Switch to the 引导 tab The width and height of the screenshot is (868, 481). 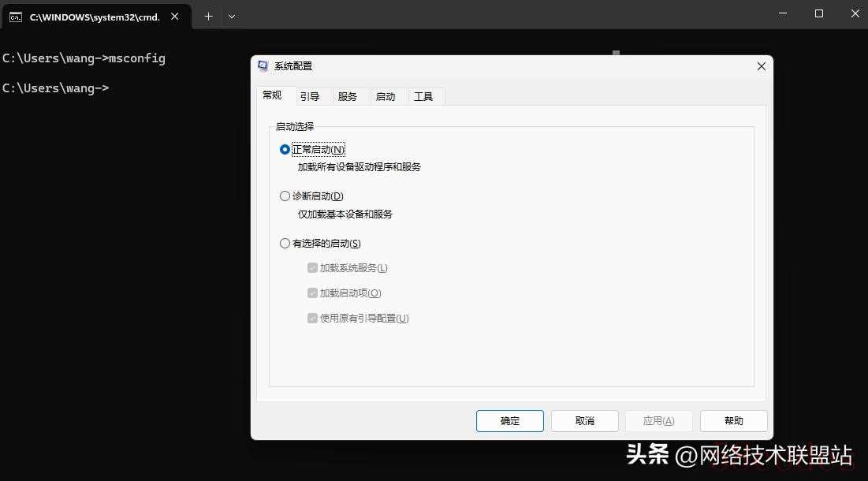tap(310, 96)
